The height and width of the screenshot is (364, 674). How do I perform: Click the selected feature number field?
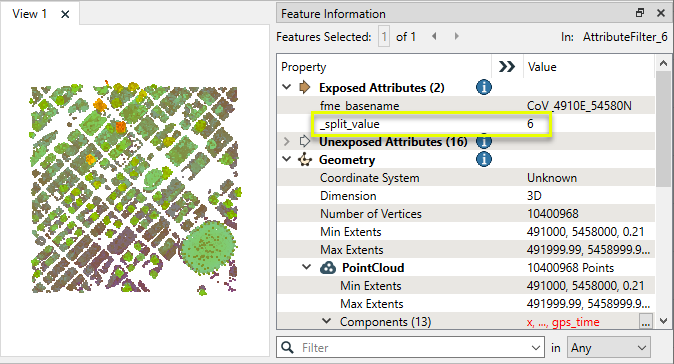[384, 37]
